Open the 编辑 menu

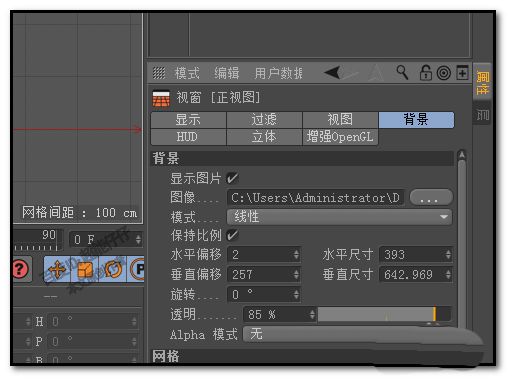pyautogui.click(x=227, y=73)
